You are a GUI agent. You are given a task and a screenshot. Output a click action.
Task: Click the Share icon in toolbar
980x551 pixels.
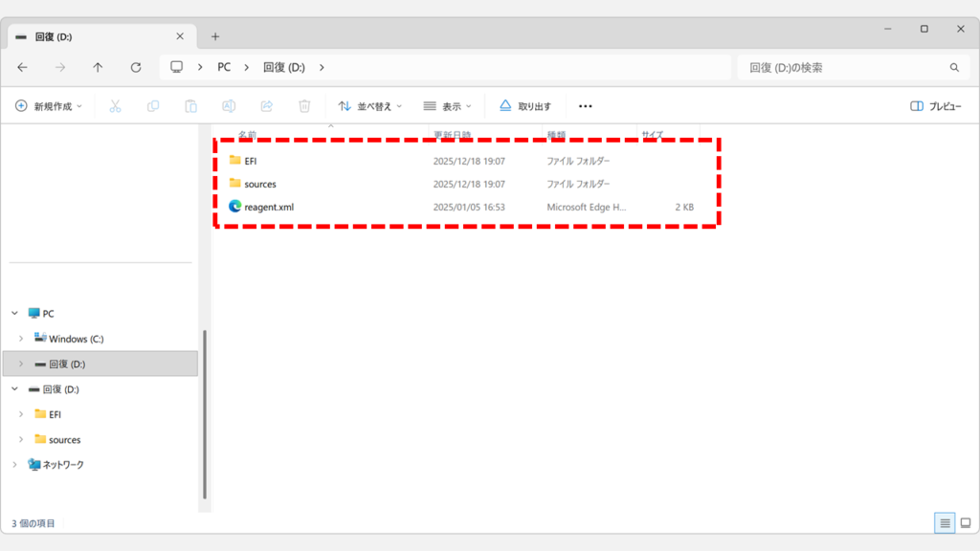267,106
